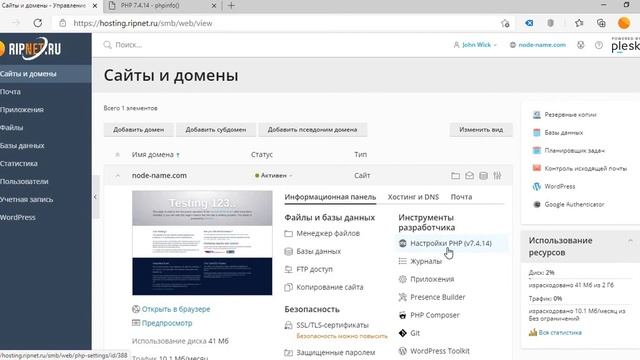Click the browser favorites star icon
This screenshot has width=640, height=360.
click(579, 23)
